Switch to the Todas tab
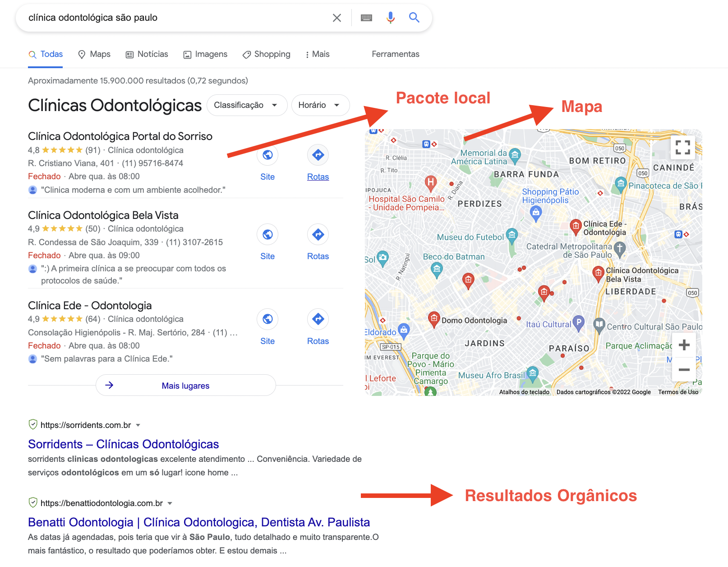 pyautogui.click(x=46, y=54)
